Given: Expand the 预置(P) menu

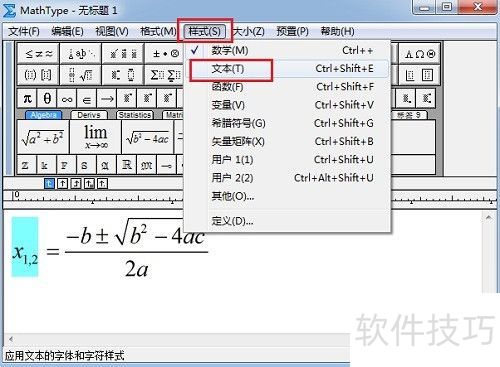Looking at the screenshot, I should tap(292, 32).
